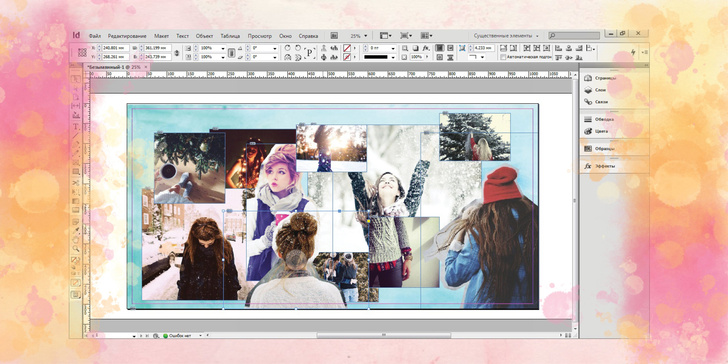Select the Zoom magnifier tool in the toolbox

[75, 248]
